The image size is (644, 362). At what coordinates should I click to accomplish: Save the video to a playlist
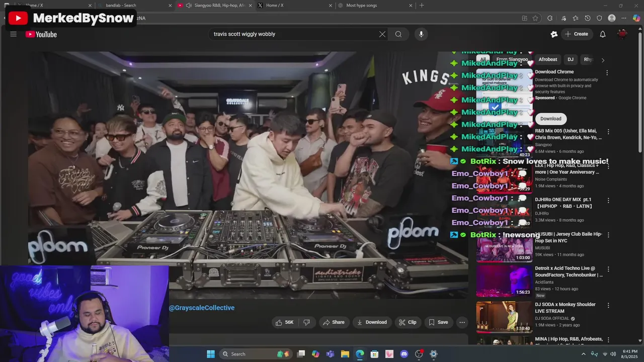point(438,322)
